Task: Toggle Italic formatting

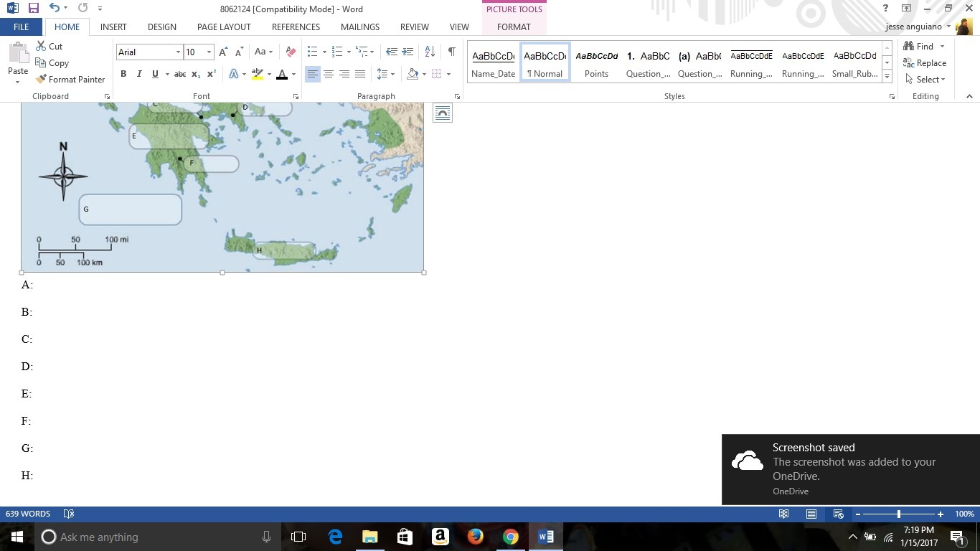Action: coord(139,74)
